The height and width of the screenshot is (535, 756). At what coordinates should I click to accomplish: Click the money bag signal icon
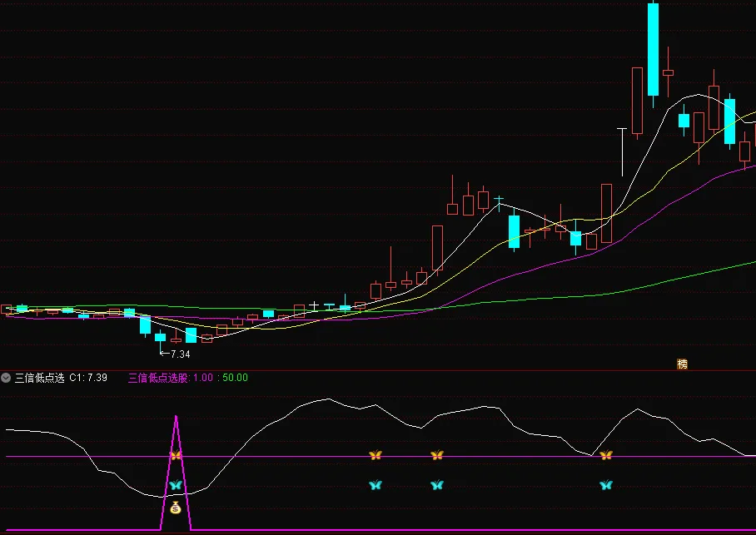coord(176,508)
